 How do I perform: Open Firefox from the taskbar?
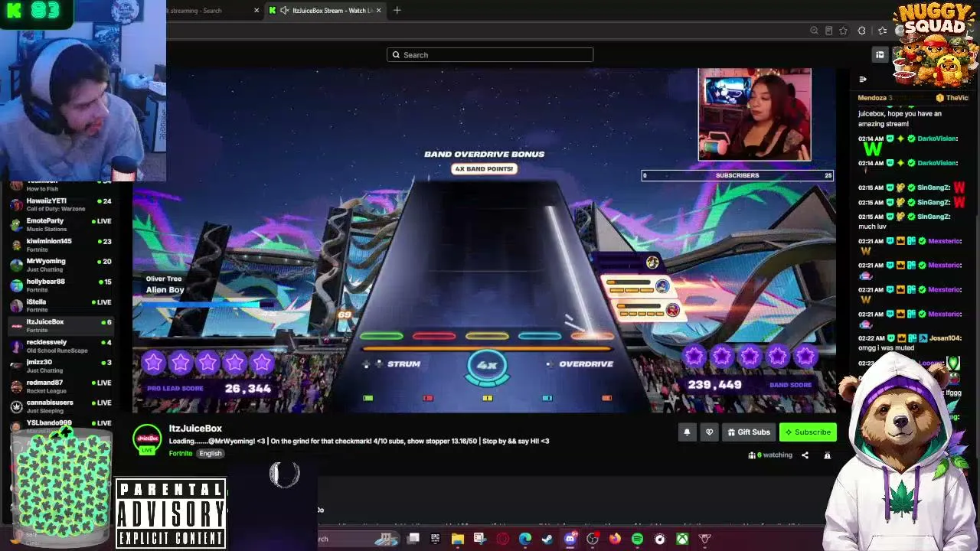tap(615, 539)
